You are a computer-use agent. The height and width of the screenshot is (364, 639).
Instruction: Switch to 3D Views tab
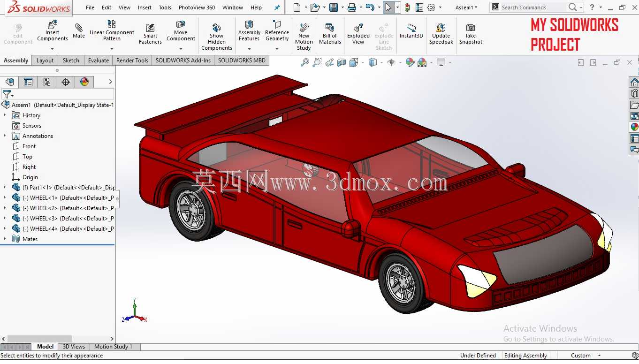(x=74, y=347)
